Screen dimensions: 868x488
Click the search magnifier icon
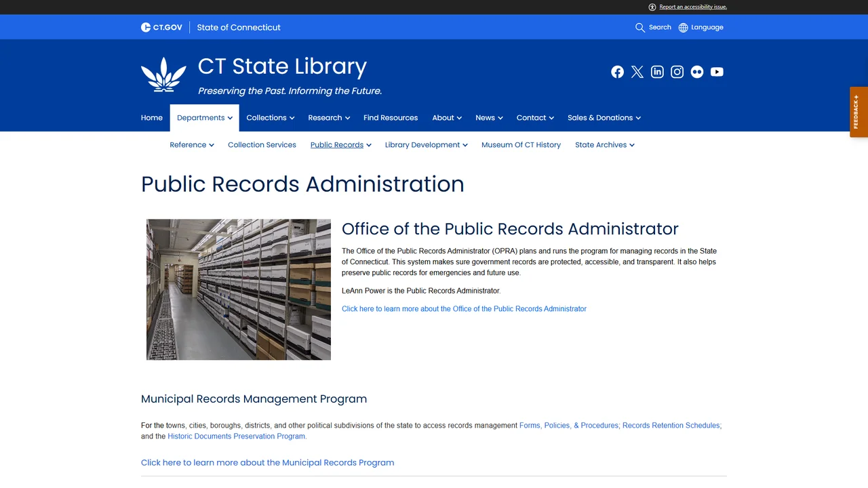[x=640, y=28]
